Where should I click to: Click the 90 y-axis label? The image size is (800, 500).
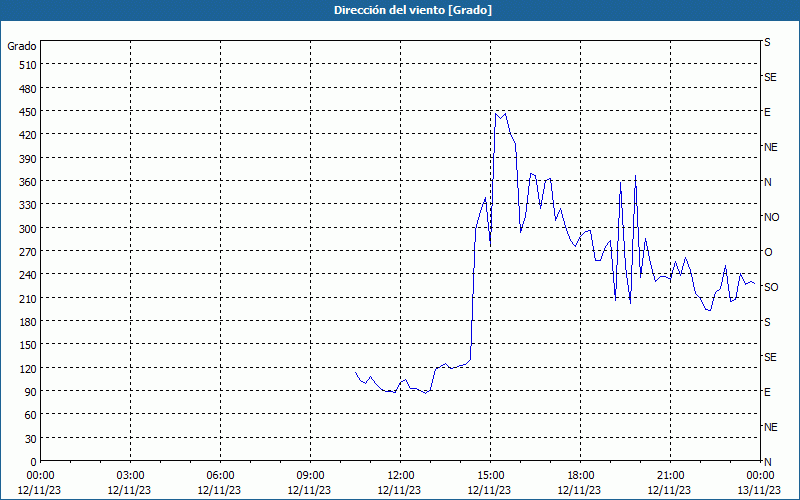click(31, 392)
